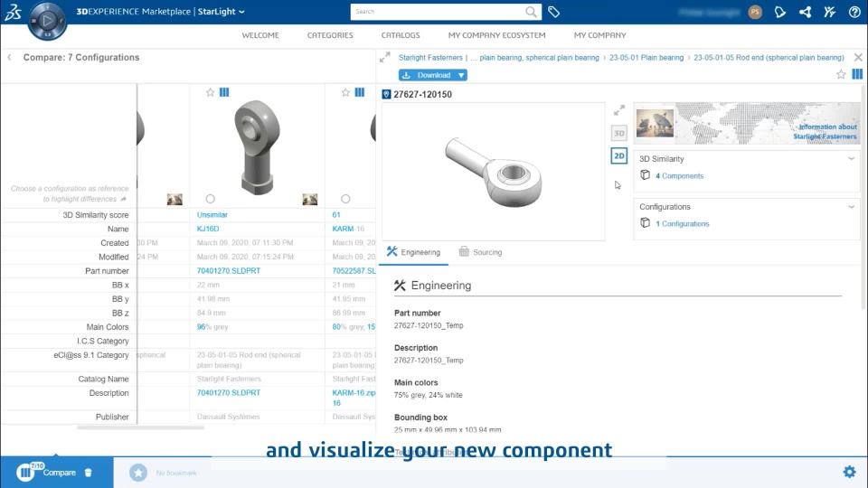
Task: Click the compare columns icon for KJ16D
Action: [224, 92]
